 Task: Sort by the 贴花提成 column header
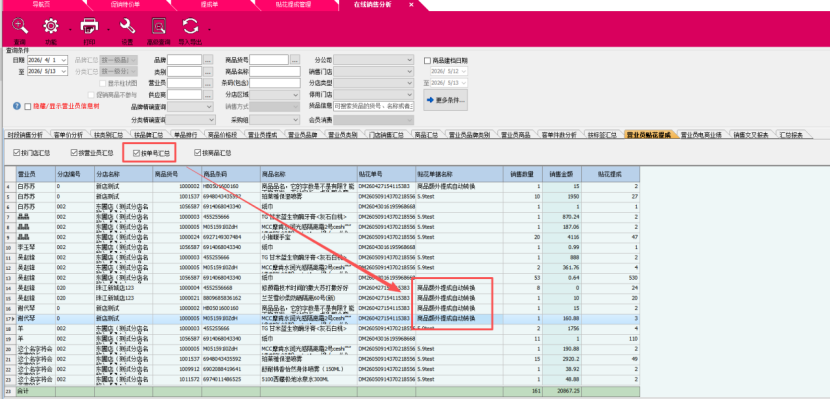click(x=610, y=174)
